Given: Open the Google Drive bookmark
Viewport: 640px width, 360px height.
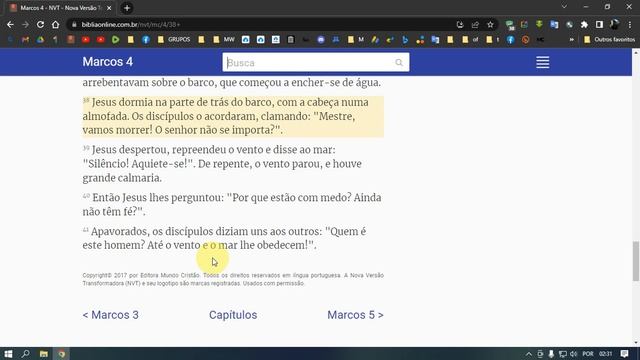Looking at the screenshot, I should [x=40, y=40].
